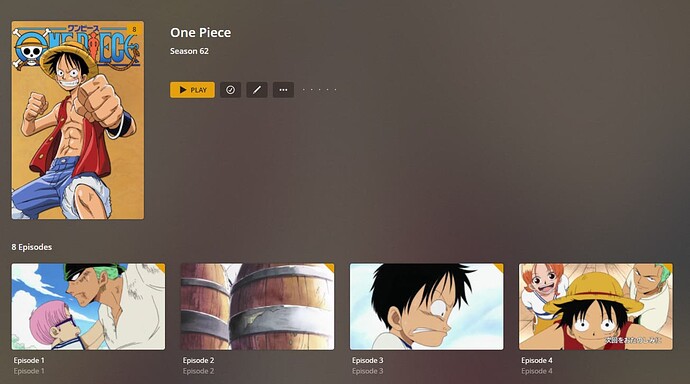The height and width of the screenshot is (384, 690).
Task: Open the edit metadata pencil icon
Action: point(257,90)
